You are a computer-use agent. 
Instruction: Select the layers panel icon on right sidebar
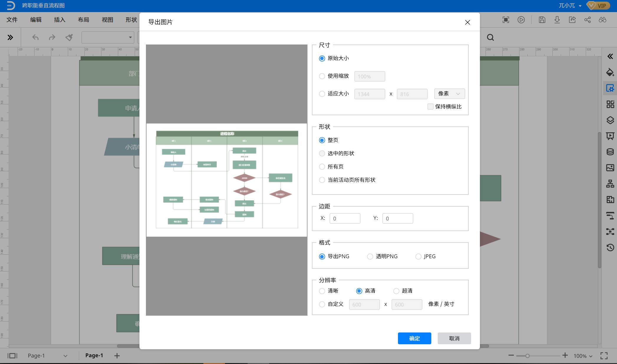point(610,120)
